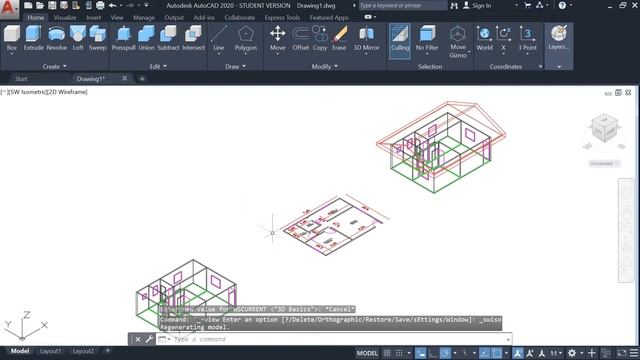
Task: Open Move Gizmo dropdown arrow
Action: click(x=469, y=52)
